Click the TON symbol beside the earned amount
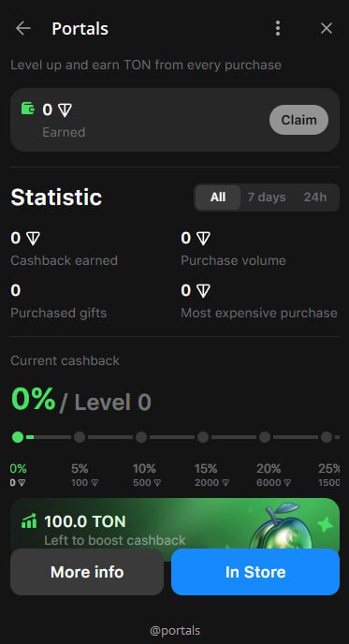 point(65,110)
